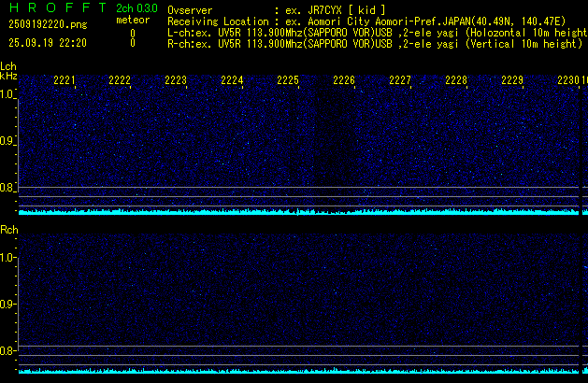588x383 pixels.
Task: Click the 2223 time marker
Action: coord(176,81)
